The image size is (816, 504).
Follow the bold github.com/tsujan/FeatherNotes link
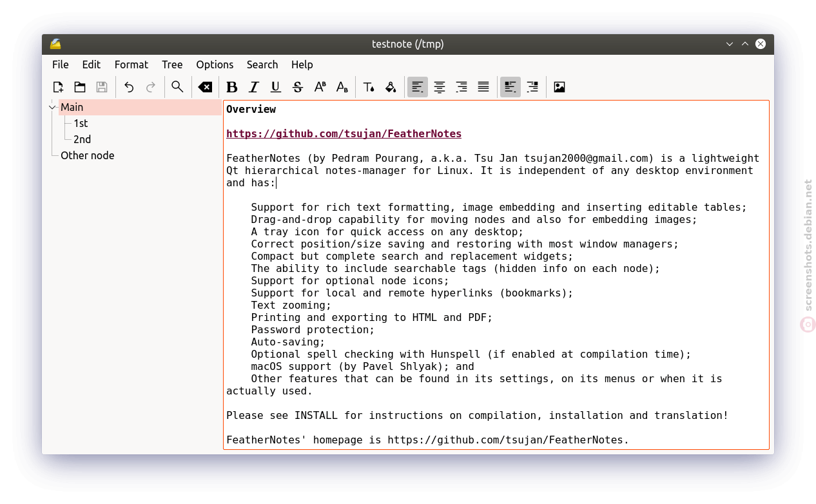pos(344,134)
